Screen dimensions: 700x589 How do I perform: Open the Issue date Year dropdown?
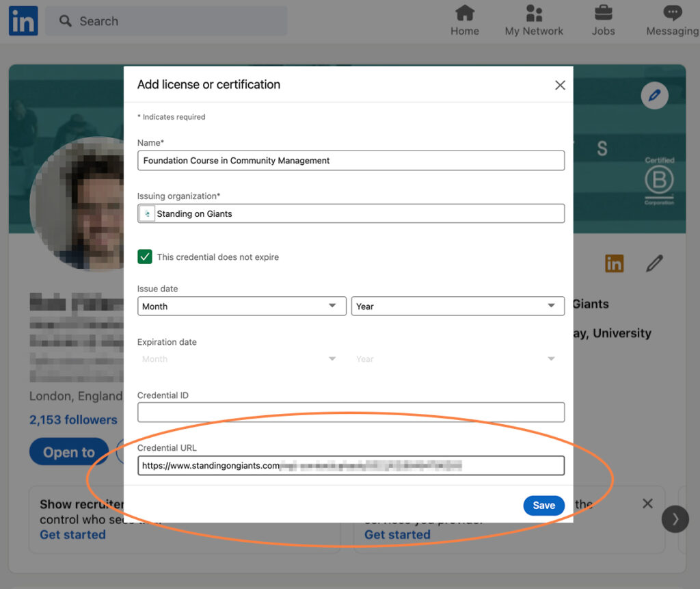[x=457, y=306]
